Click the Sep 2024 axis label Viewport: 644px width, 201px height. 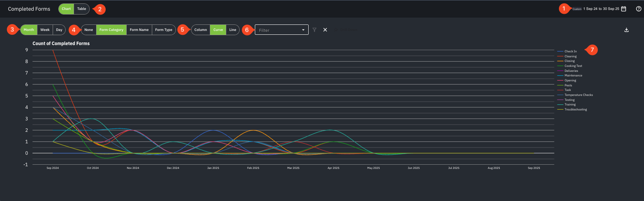pos(53,168)
